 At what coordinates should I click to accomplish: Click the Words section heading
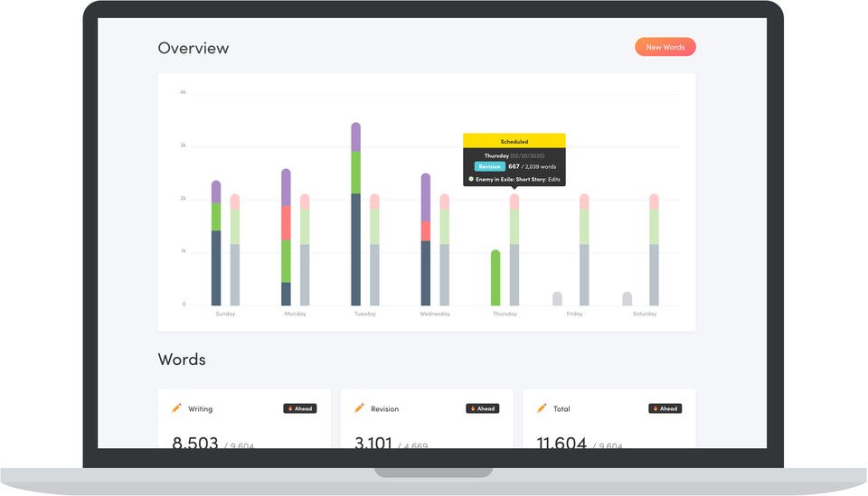[182, 360]
